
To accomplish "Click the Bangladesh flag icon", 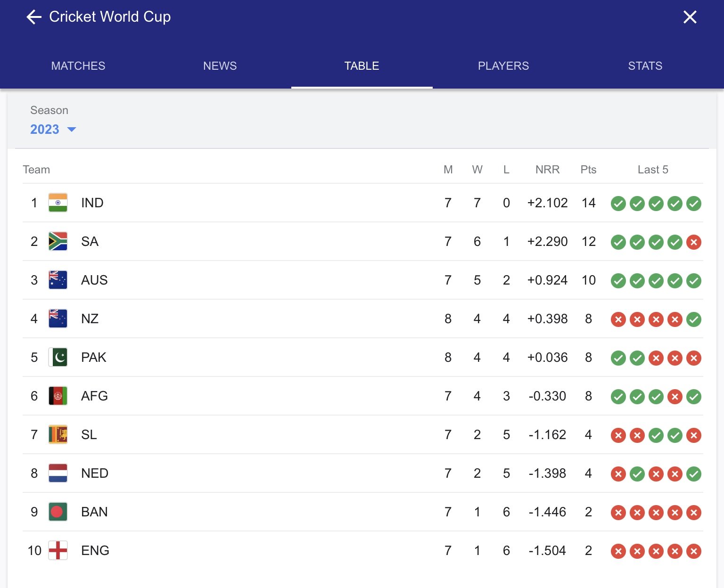I will tap(58, 512).
